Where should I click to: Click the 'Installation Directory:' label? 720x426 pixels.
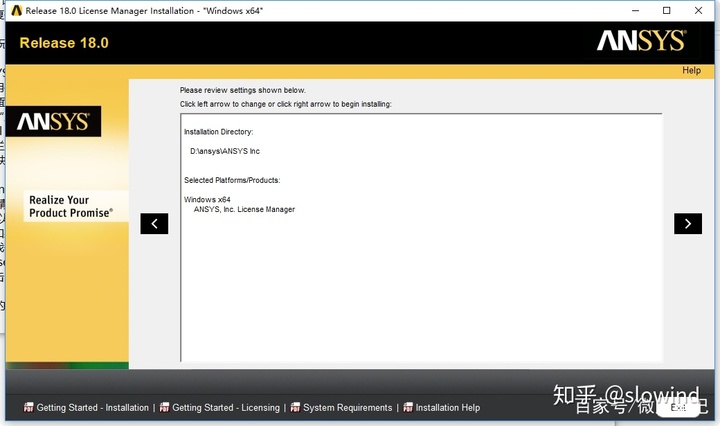coord(219,132)
